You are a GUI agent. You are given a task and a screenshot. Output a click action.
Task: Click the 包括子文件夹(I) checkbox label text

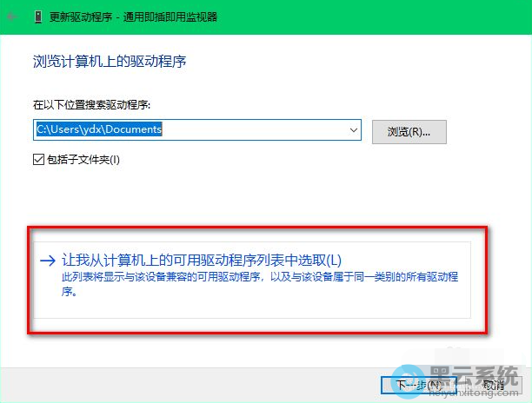(x=83, y=159)
